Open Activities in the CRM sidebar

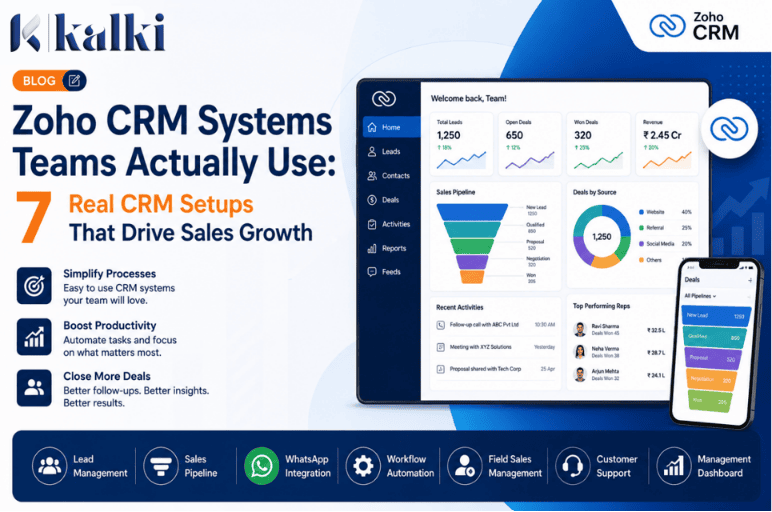(391, 224)
